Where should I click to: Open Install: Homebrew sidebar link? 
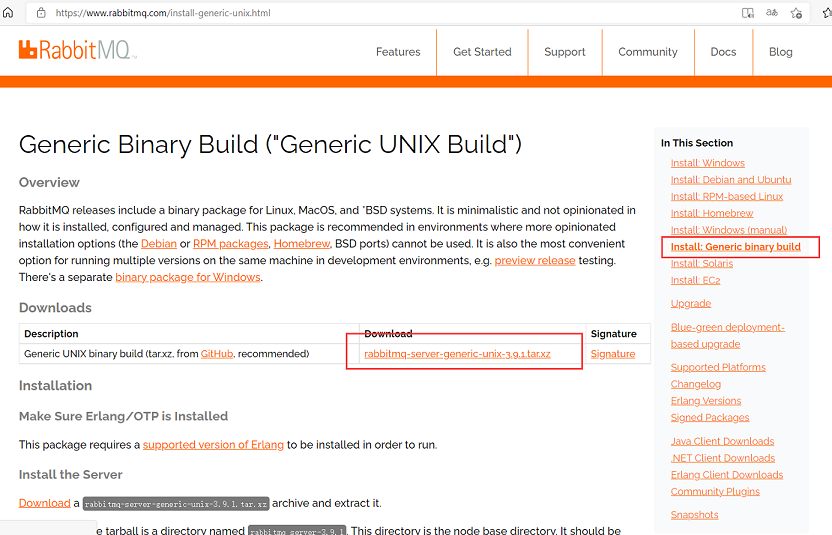(x=712, y=213)
